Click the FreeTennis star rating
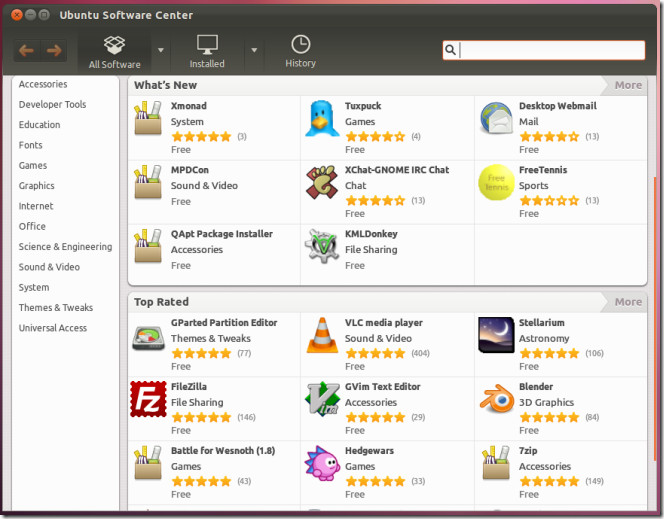 pos(550,200)
